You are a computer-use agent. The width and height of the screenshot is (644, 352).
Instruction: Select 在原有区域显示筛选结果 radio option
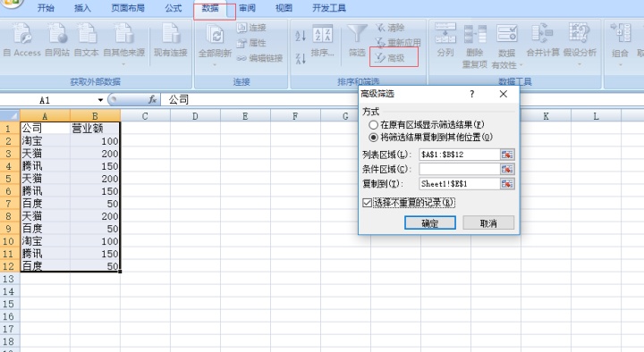point(373,125)
